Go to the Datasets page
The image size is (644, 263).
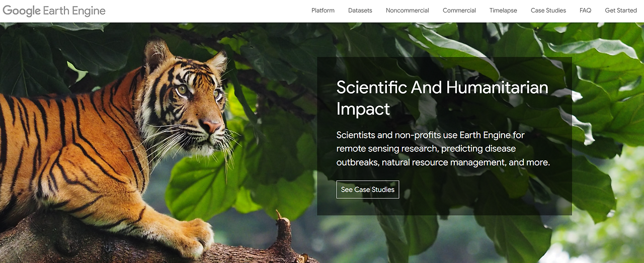coord(360,11)
